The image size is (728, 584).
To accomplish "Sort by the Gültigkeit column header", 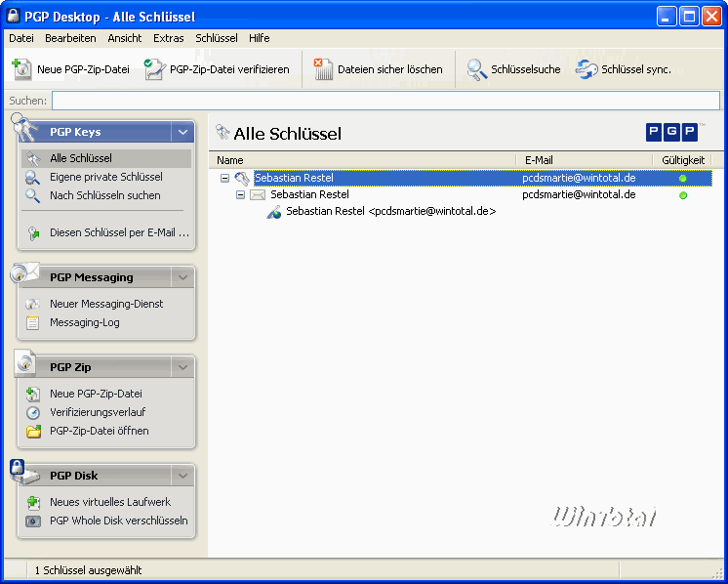I will coord(682,160).
